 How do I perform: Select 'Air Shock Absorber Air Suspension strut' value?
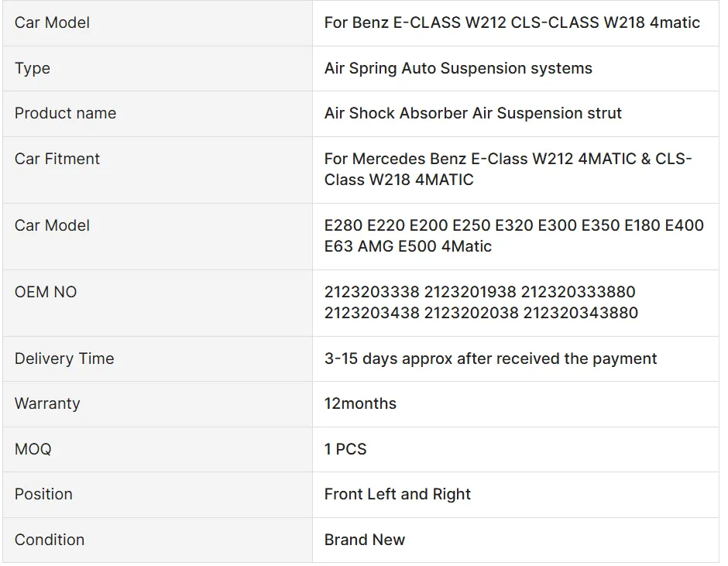click(x=472, y=113)
